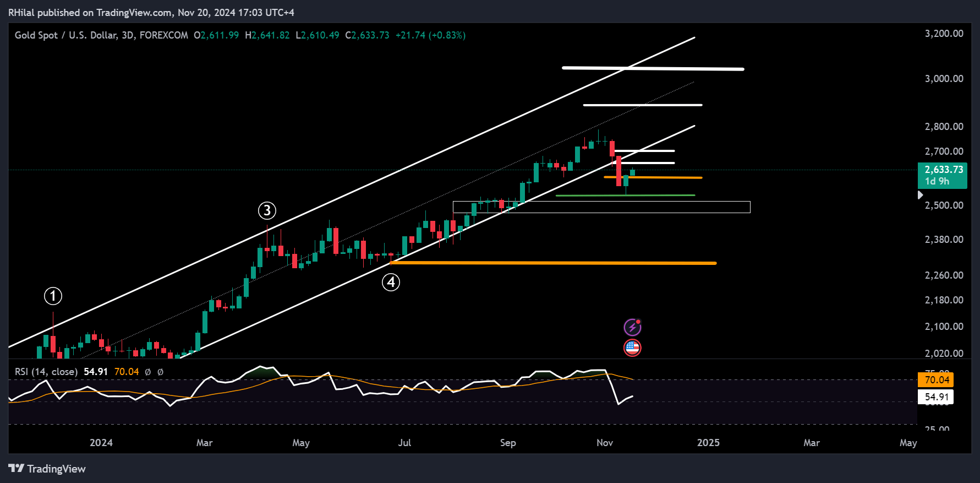This screenshot has width=980, height=483.
Task: Click the open value O2,611.99
Action: coord(216,35)
